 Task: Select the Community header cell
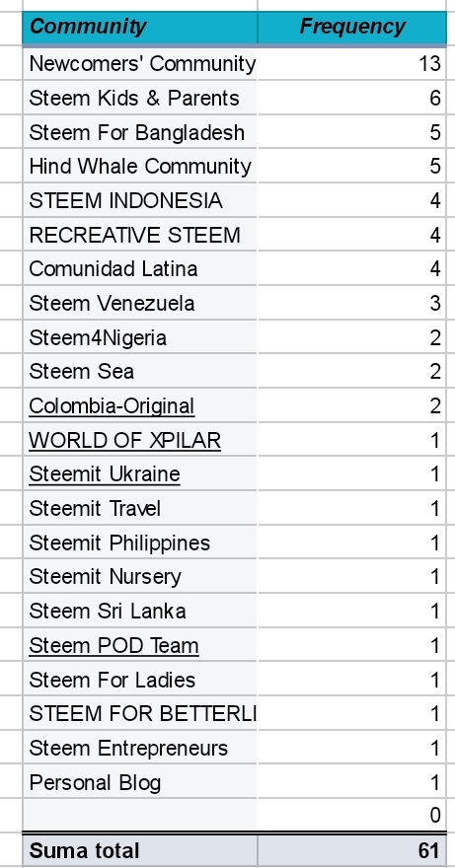[x=140, y=28]
